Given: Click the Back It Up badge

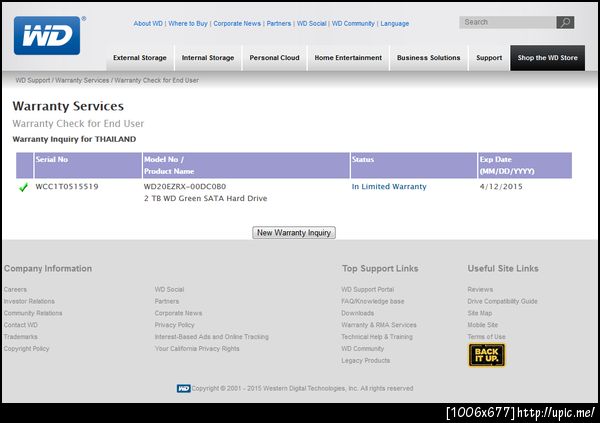Looking at the screenshot, I should pyautogui.click(x=487, y=355).
